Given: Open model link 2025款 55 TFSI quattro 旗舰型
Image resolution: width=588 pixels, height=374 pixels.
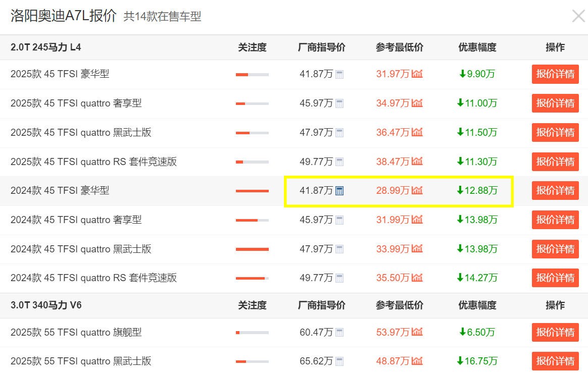Looking at the screenshot, I should (76, 332).
